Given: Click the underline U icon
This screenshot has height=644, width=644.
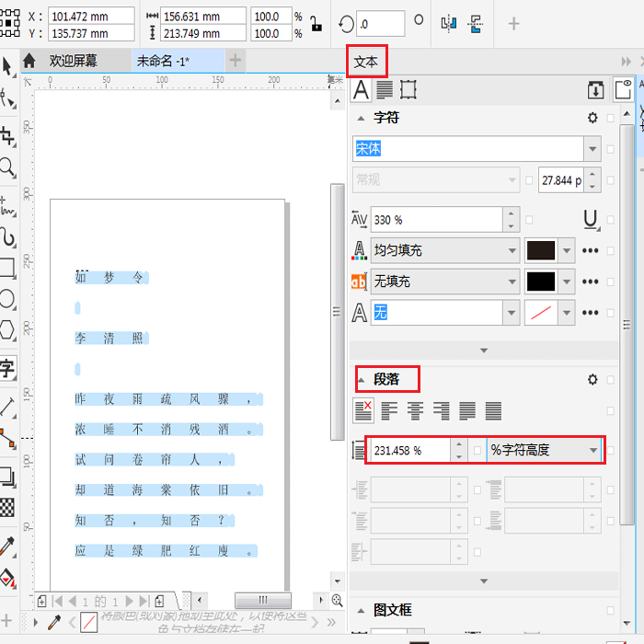Looking at the screenshot, I should point(591,220).
